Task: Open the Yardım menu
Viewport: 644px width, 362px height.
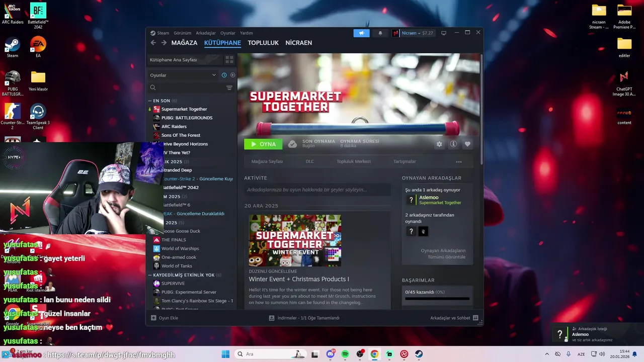Action: (247, 33)
